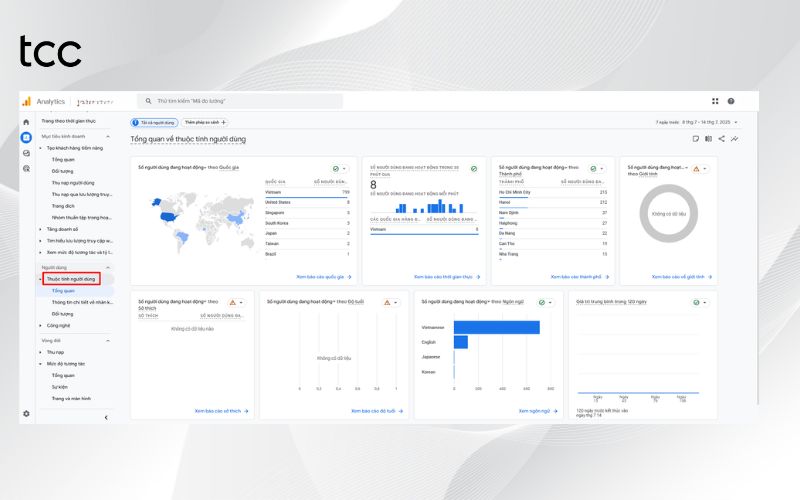
Task: Select 'Thuộc tính người dùng' menu item
Action: pos(71,279)
